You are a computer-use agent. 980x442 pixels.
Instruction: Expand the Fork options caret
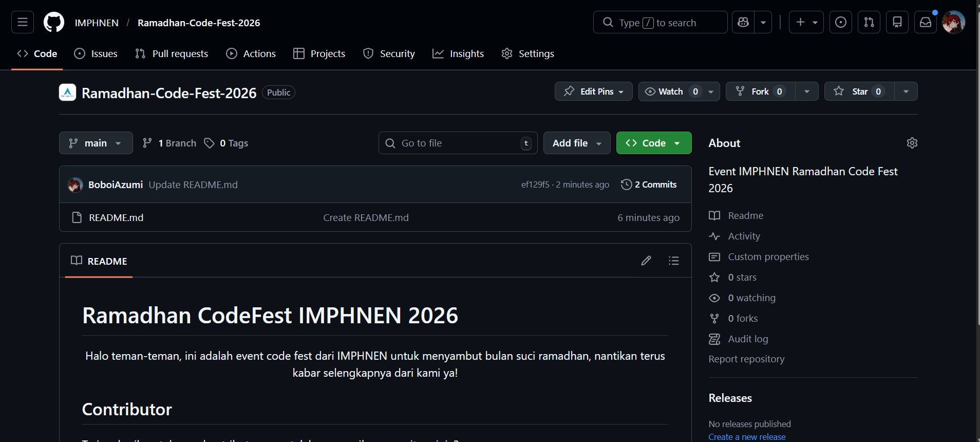click(807, 91)
